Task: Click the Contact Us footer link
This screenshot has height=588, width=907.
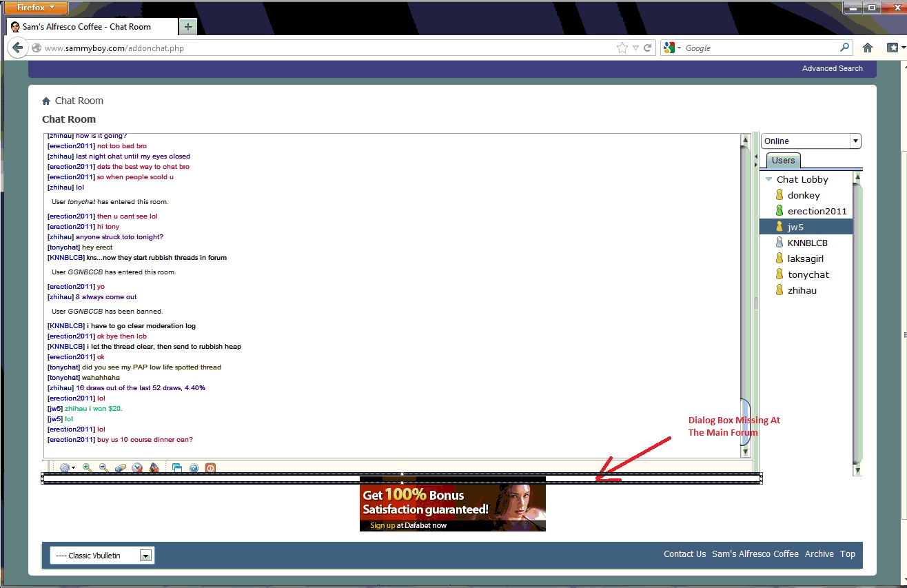Action: click(684, 554)
